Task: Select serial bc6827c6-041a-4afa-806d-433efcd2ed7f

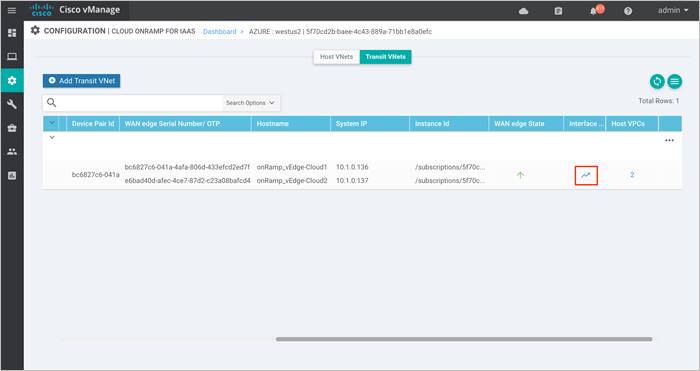Action: 187,167
